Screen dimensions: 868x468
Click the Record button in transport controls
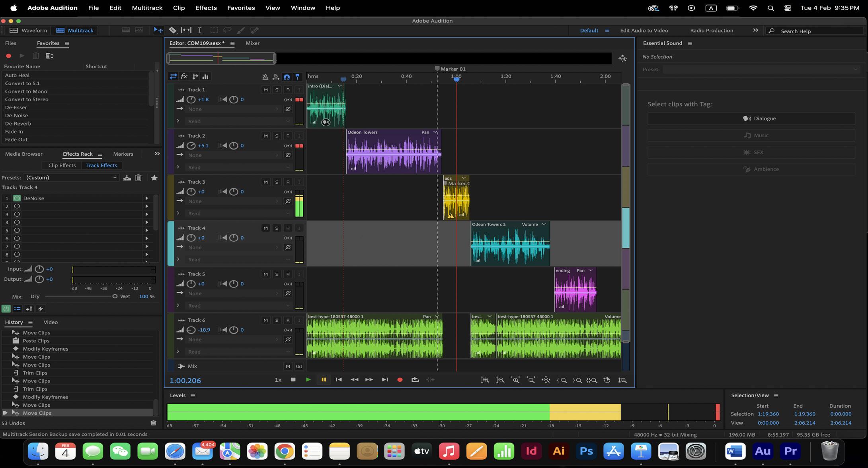click(400, 380)
